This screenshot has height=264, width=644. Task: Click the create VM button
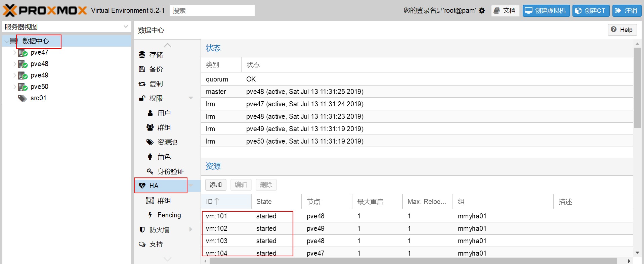[x=546, y=11]
